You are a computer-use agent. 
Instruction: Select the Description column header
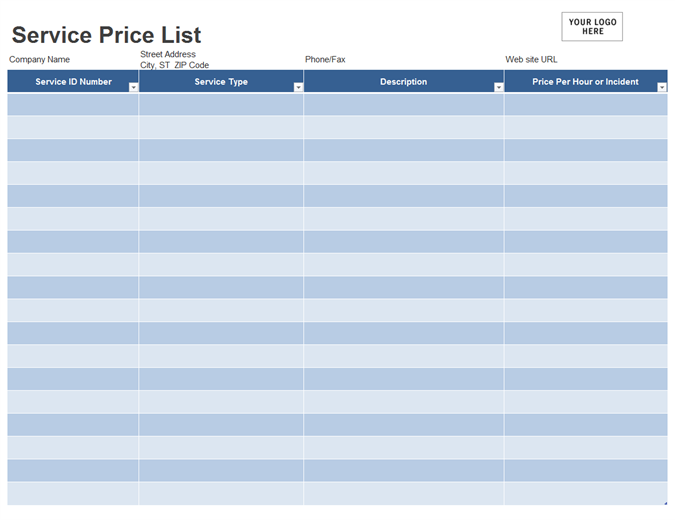click(x=403, y=82)
